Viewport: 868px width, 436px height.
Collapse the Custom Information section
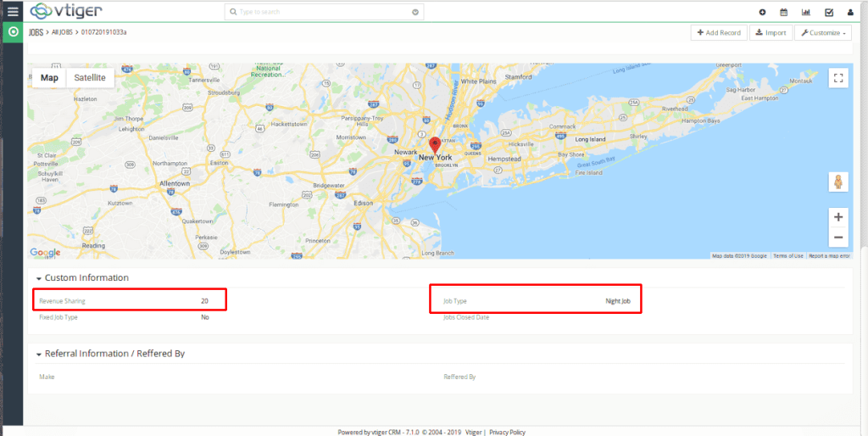(x=39, y=278)
